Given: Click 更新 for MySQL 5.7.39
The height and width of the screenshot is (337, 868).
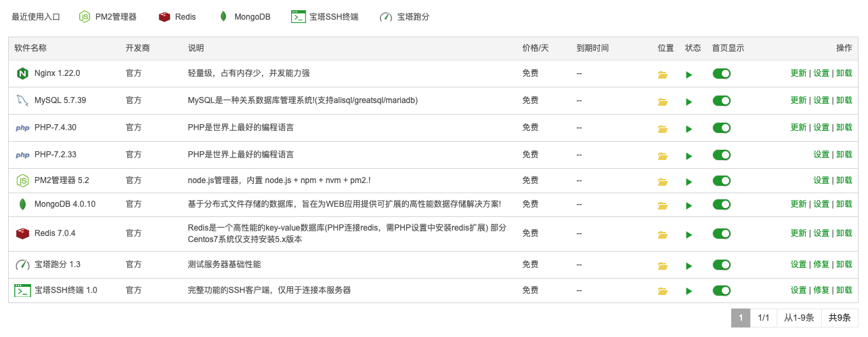Looking at the screenshot, I should pyautogui.click(x=798, y=100).
